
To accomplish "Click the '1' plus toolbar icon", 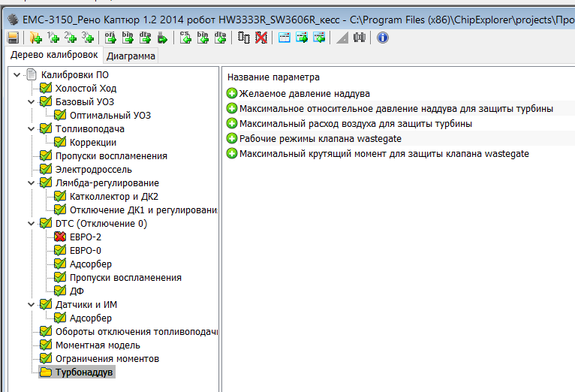I will click(x=53, y=38).
